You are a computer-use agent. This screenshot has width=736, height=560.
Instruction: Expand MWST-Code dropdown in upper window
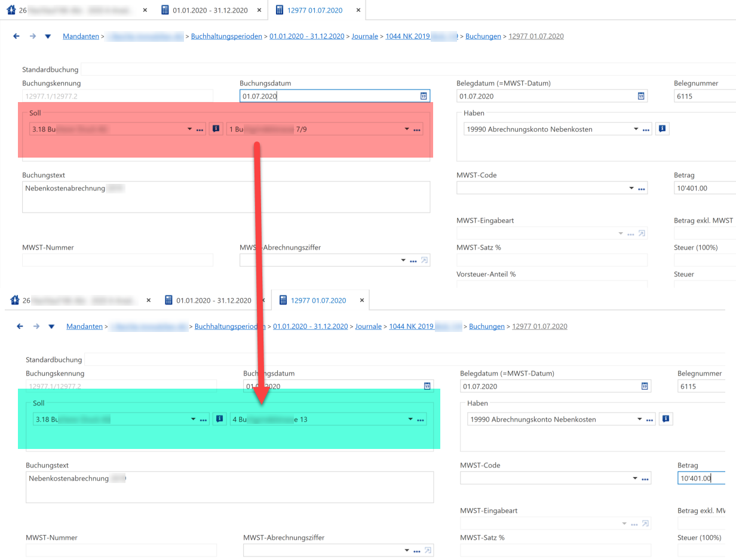click(631, 189)
